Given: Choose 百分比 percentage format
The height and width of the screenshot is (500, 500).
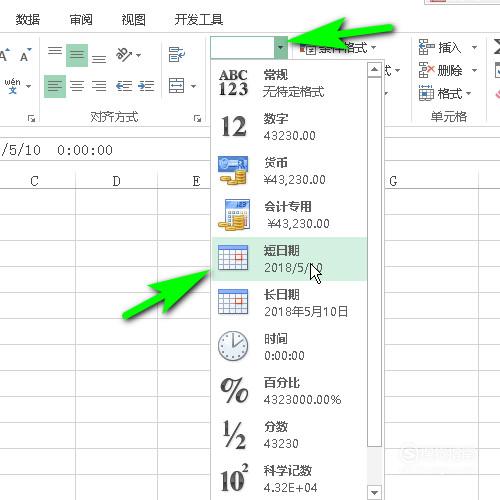Looking at the screenshot, I should 289,391.
